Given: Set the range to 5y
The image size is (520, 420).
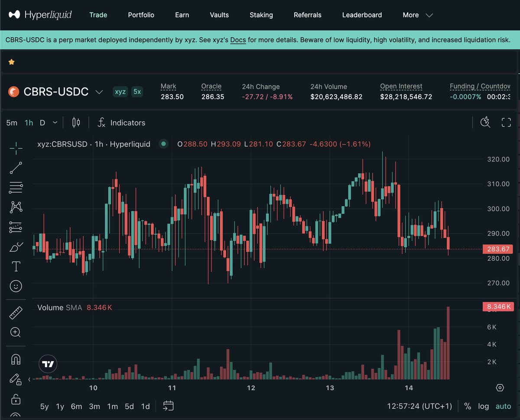Looking at the screenshot, I should [45, 406].
